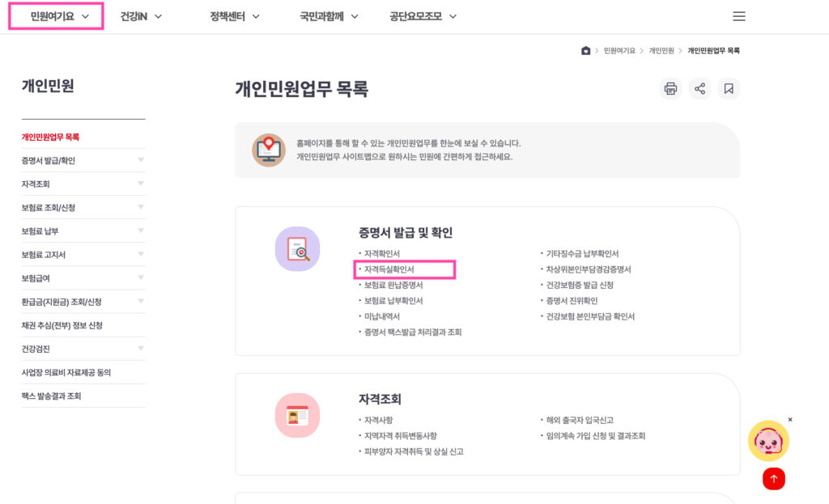The height and width of the screenshot is (504, 829).
Task: Select 팩스 발송결과 조회 in sidebar
Action: [51, 396]
